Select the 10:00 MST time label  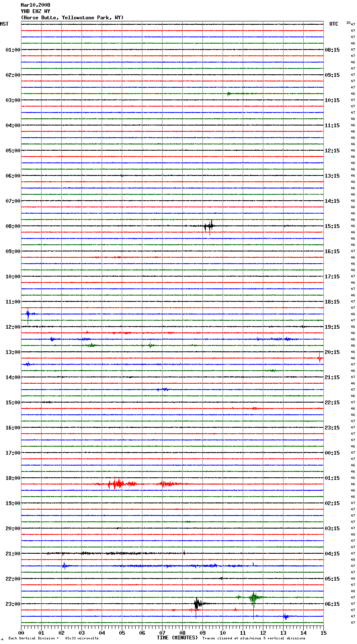tap(13, 277)
